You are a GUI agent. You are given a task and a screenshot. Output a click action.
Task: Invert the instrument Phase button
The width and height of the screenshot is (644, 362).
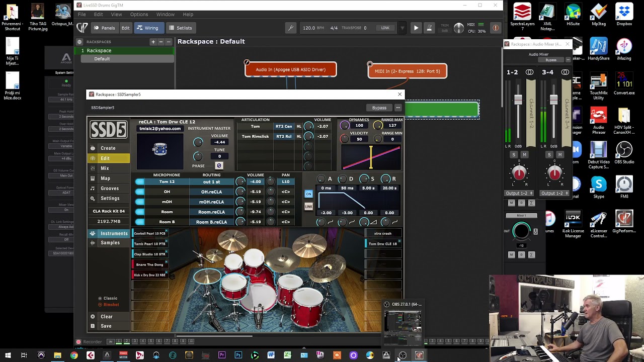[x=219, y=165]
